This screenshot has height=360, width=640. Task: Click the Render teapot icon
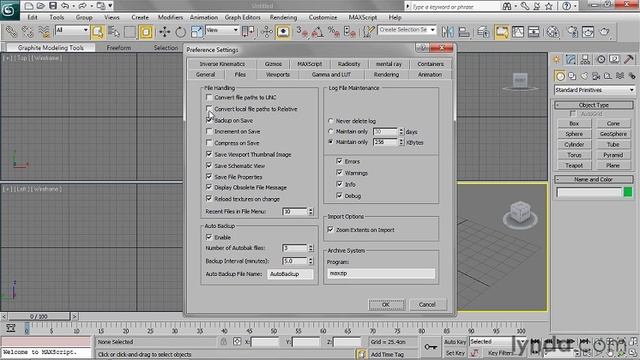pyautogui.click(x=604, y=32)
